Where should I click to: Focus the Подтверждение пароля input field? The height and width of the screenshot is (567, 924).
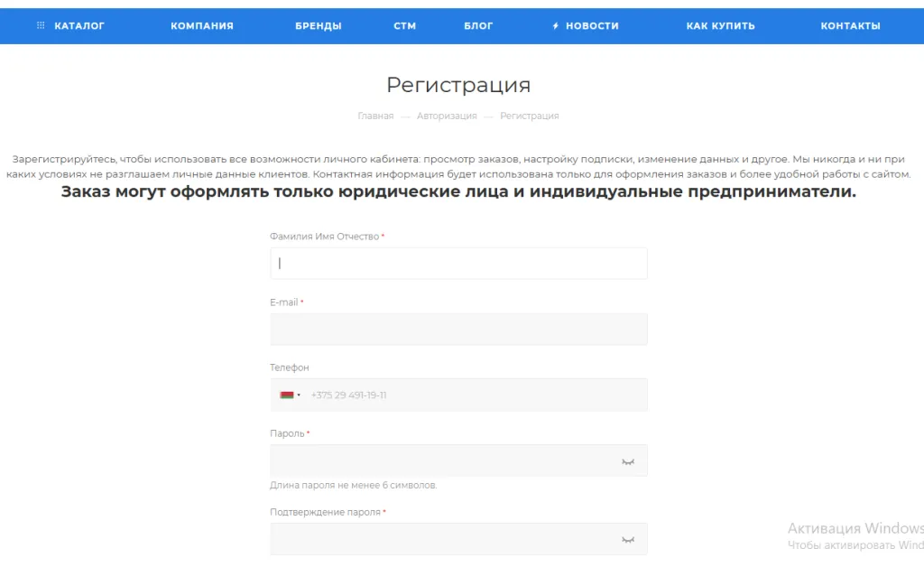point(442,539)
